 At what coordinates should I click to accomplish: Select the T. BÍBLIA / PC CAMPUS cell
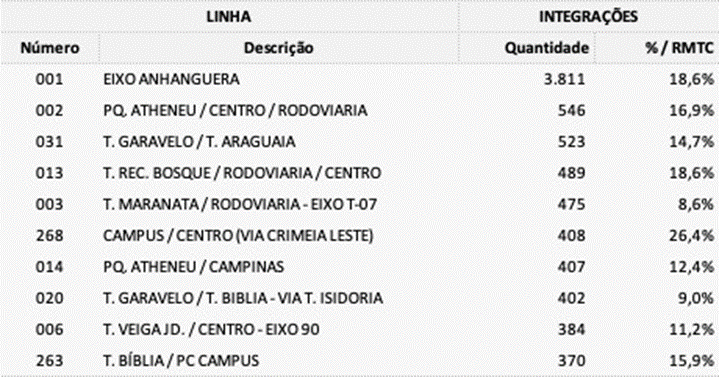pyautogui.click(x=181, y=360)
